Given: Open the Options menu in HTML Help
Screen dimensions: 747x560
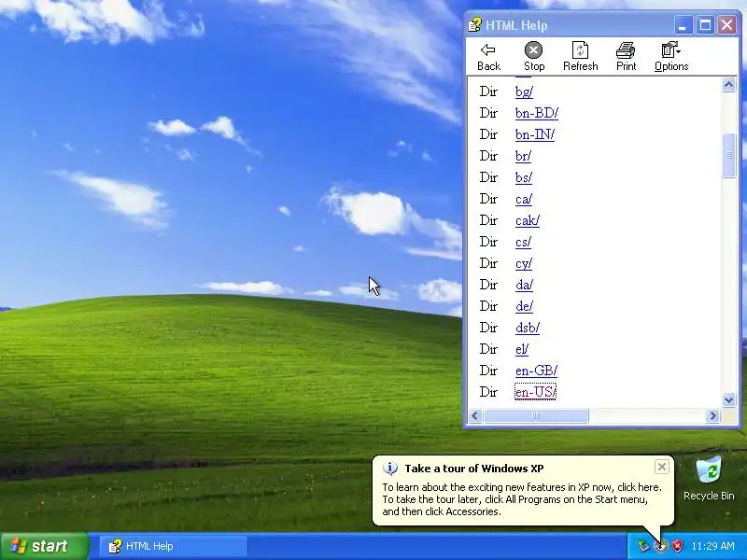Looking at the screenshot, I should [670, 57].
